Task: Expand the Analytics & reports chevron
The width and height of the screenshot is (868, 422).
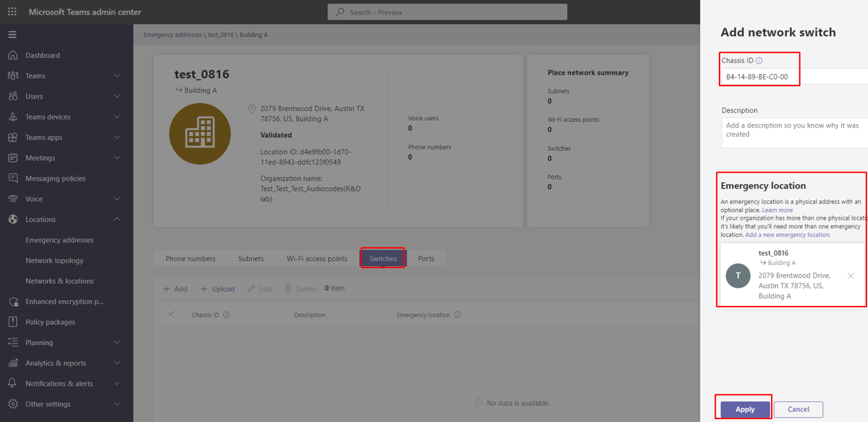Action: point(117,363)
